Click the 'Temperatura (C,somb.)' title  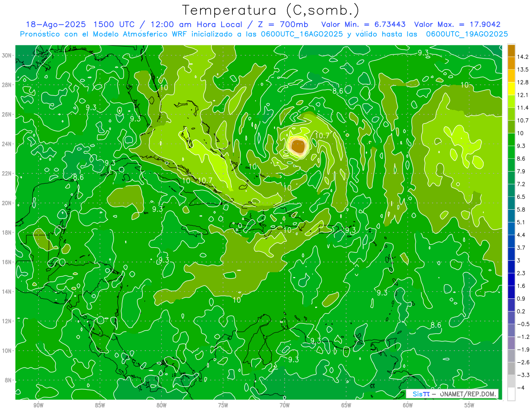pyautogui.click(x=271, y=11)
